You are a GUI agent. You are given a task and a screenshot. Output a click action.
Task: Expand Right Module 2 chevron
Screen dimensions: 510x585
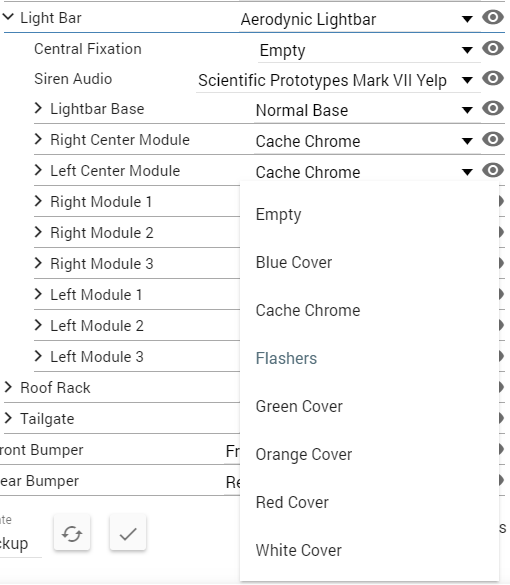click(38, 232)
